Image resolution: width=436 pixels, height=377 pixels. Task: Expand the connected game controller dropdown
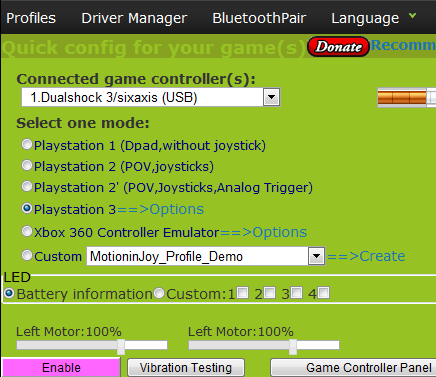tap(271, 97)
